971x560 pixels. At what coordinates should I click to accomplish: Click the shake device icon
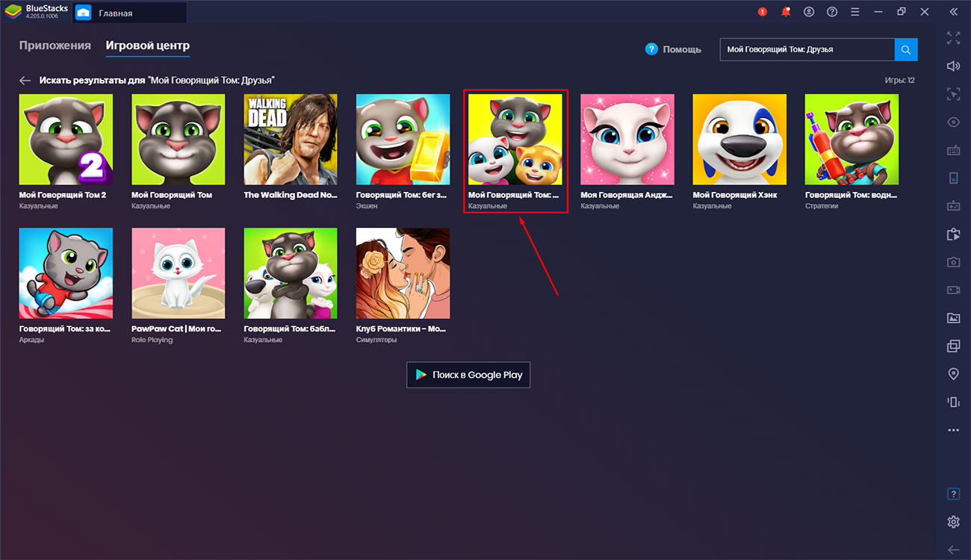[x=953, y=402]
